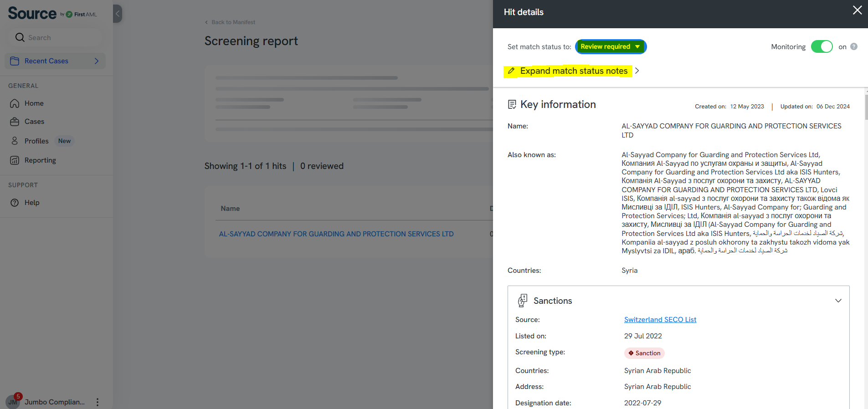This screenshot has height=409, width=868.
Task: Open the AL-SAYYAD COMPANY hit link in table
Action: [x=336, y=234]
